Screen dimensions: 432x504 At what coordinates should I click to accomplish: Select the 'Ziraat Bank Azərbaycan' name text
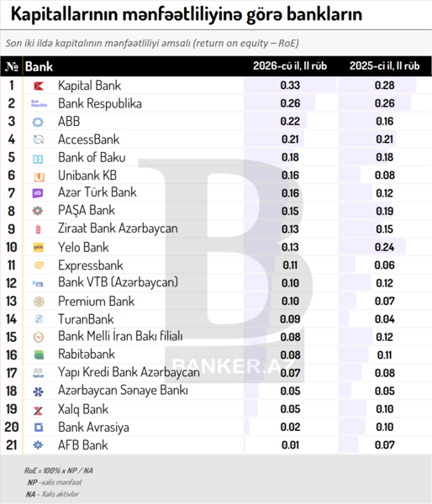click(118, 228)
